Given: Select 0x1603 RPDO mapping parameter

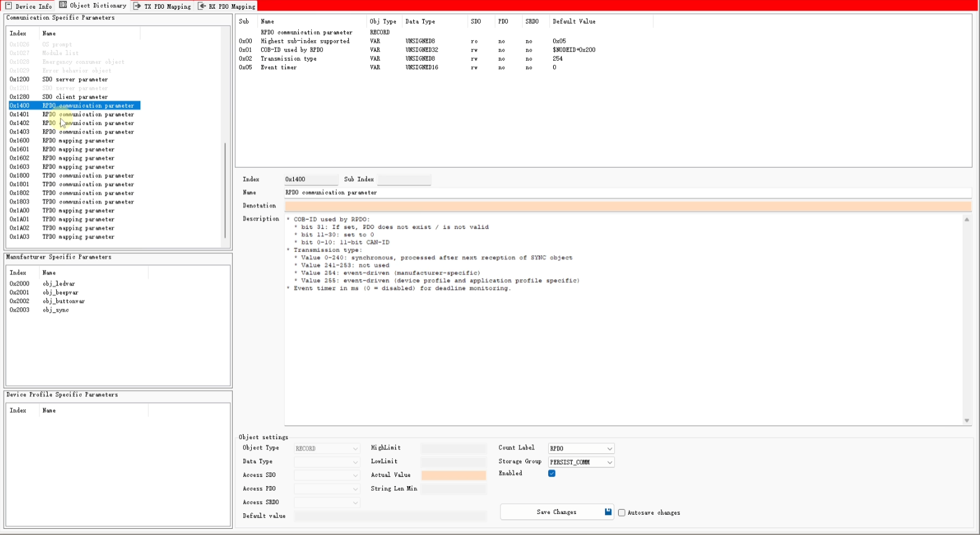Looking at the screenshot, I should [74, 167].
